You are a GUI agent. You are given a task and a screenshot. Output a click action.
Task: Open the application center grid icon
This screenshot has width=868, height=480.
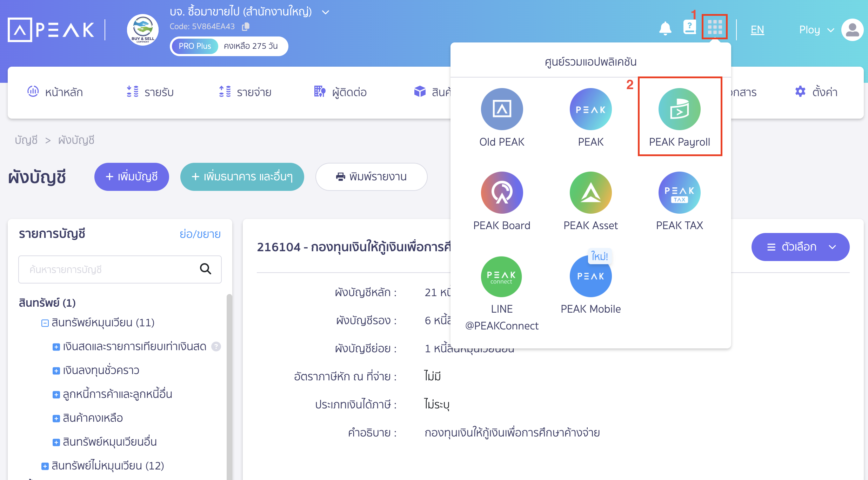point(715,27)
